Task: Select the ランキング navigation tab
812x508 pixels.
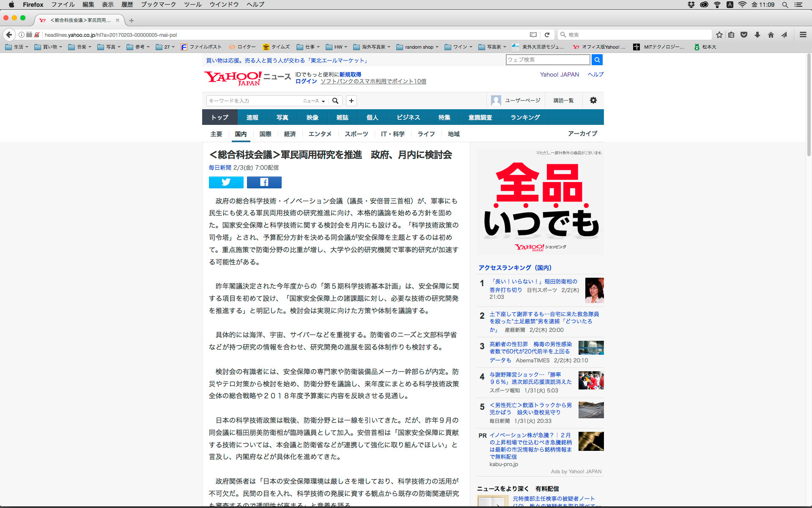Action: coord(525,117)
